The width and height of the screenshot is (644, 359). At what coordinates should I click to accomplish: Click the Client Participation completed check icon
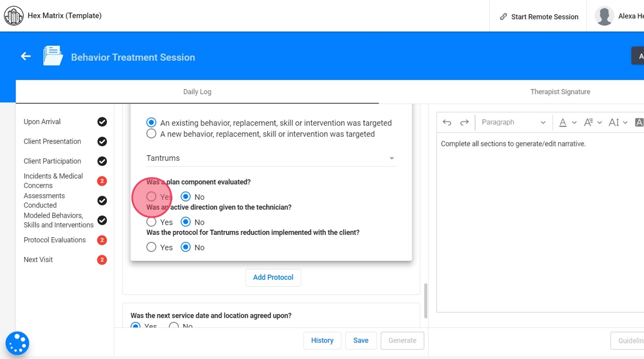(x=102, y=161)
